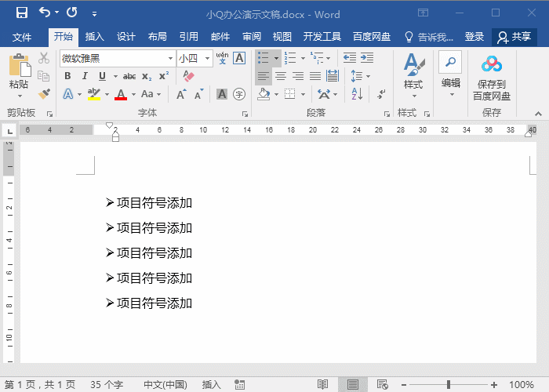
Task: Switch to the 设计 tab
Action: click(x=125, y=36)
